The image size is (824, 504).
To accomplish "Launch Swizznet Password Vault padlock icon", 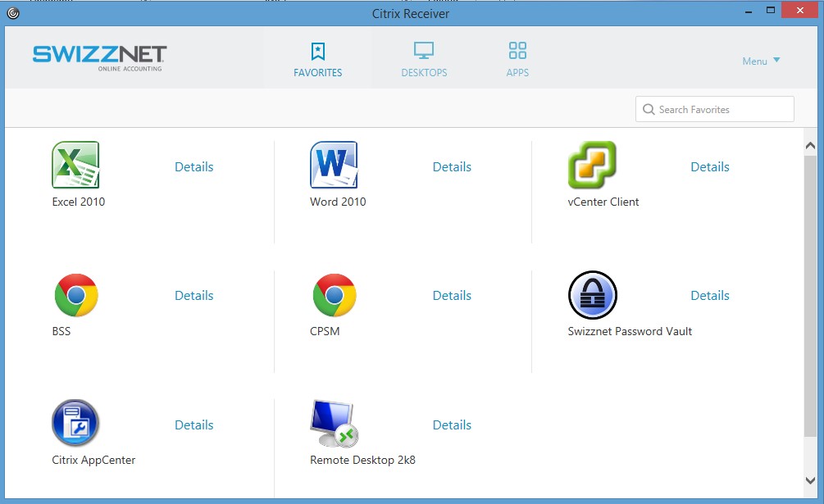I will click(x=592, y=295).
